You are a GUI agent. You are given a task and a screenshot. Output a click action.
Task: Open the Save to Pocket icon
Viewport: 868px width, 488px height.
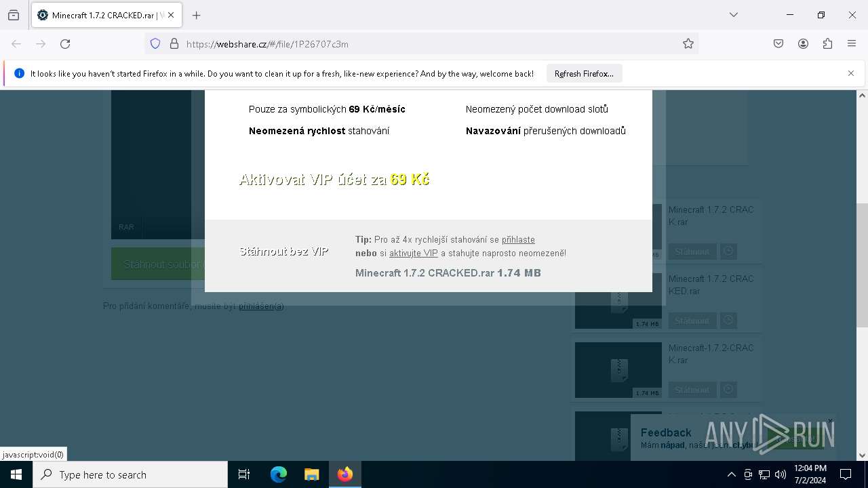coord(778,44)
